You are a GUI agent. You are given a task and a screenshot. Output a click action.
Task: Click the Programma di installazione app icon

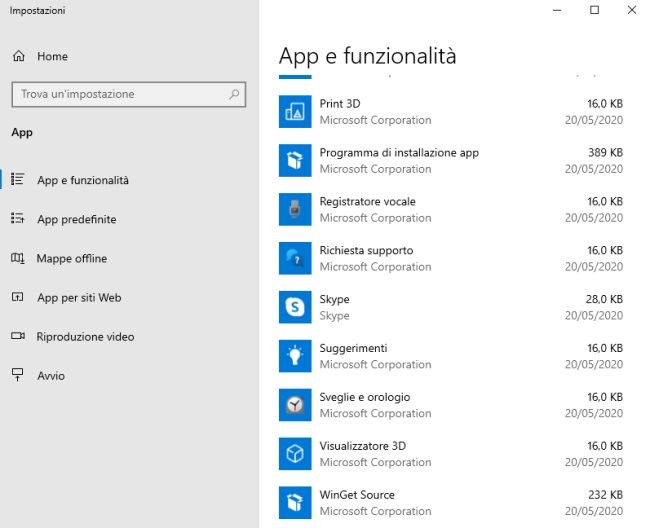295,160
